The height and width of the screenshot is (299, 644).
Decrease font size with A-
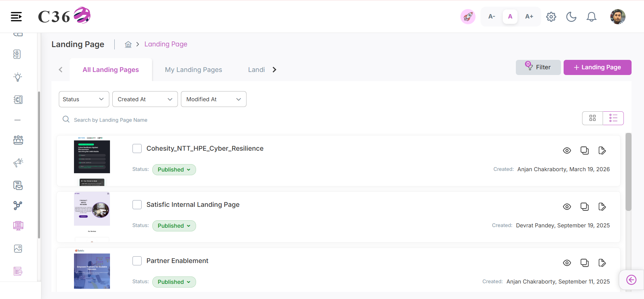pyautogui.click(x=492, y=16)
